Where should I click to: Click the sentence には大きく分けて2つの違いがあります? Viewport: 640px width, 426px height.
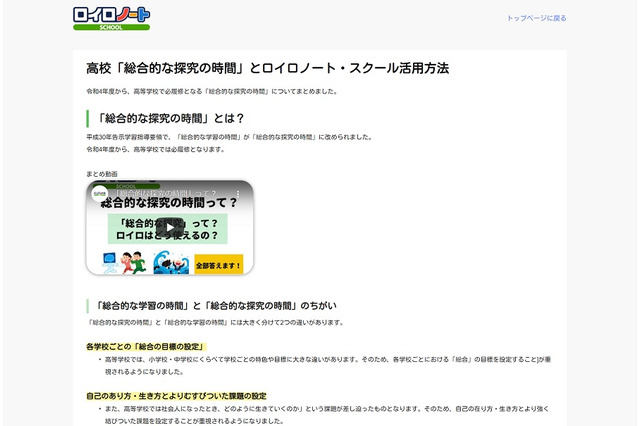coord(216,322)
